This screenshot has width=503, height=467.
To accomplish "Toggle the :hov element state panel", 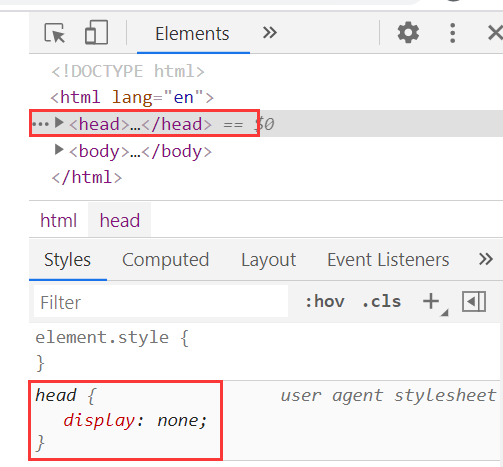I will 325,302.
